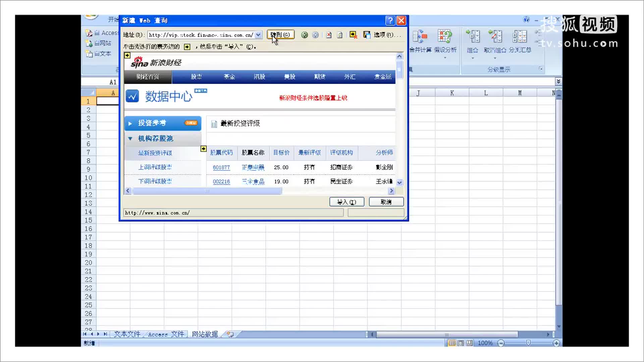Expand the formula bar with double chevron
This screenshot has width=644, height=362.
(x=558, y=81)
